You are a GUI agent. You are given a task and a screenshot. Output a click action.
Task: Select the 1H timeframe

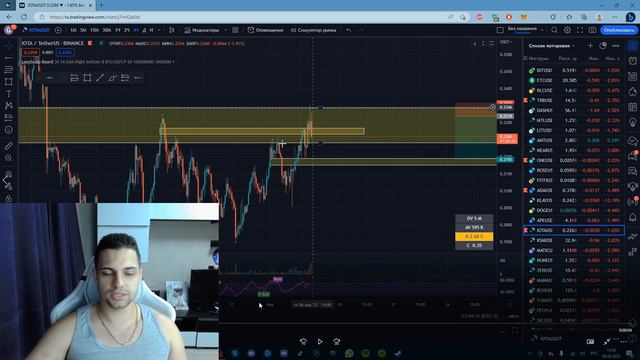point(118,30)
